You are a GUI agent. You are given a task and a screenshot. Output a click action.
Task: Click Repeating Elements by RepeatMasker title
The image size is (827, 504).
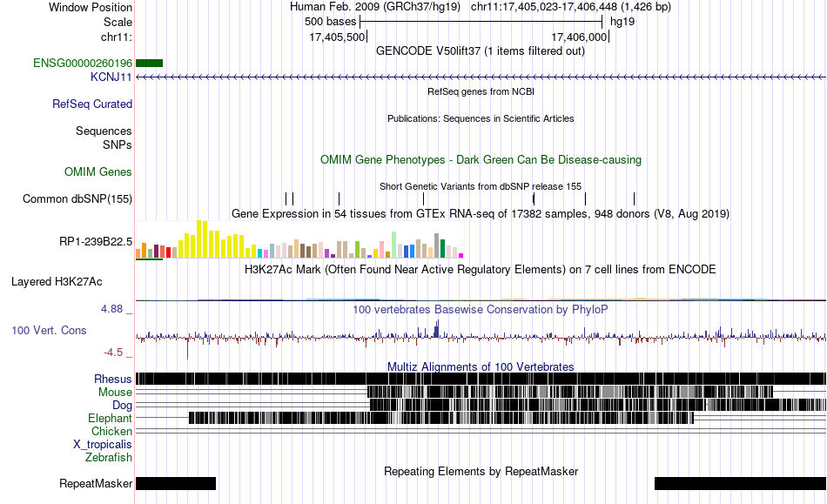pos(481,471)
